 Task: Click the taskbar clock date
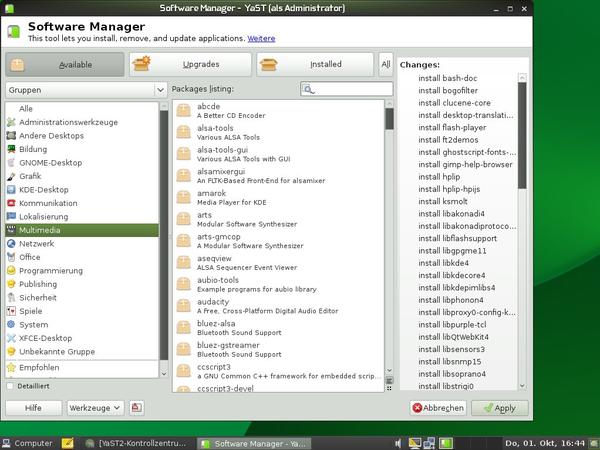(545, 443)
